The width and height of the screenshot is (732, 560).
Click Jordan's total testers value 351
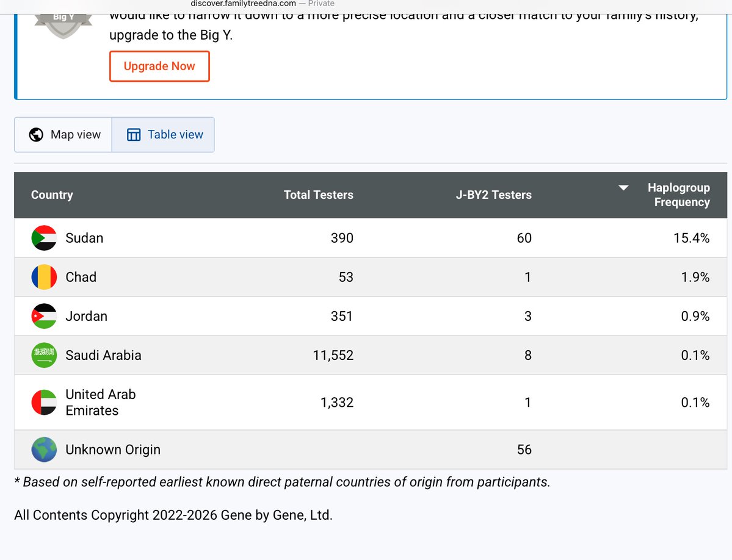(342, 316)
